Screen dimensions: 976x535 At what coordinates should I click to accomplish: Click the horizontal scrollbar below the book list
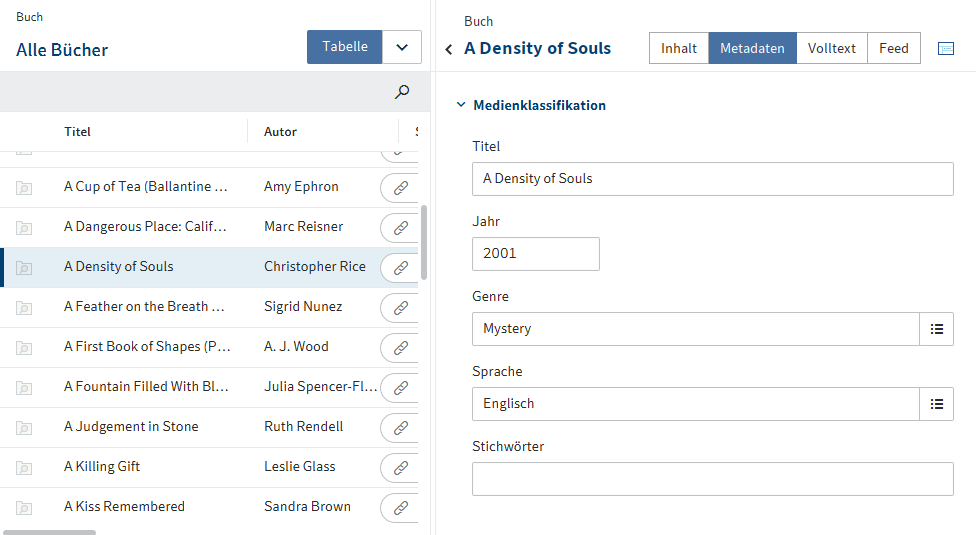click(50, 532)
